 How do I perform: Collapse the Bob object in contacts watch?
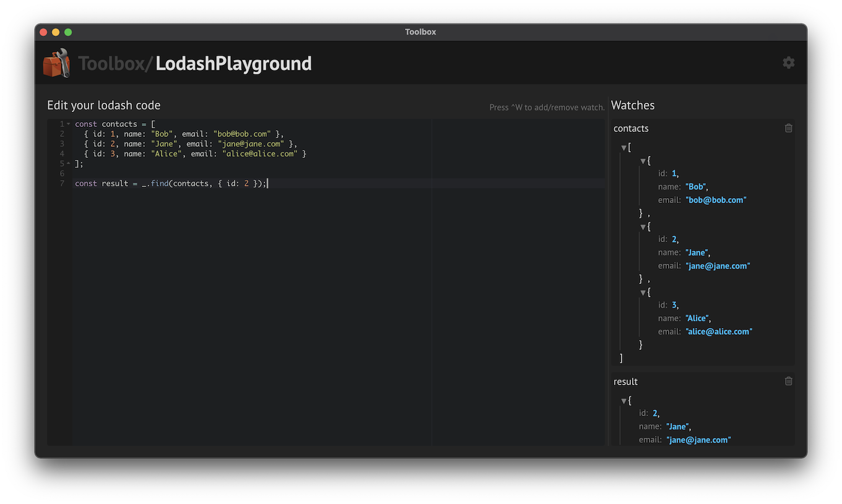point(643,162)
